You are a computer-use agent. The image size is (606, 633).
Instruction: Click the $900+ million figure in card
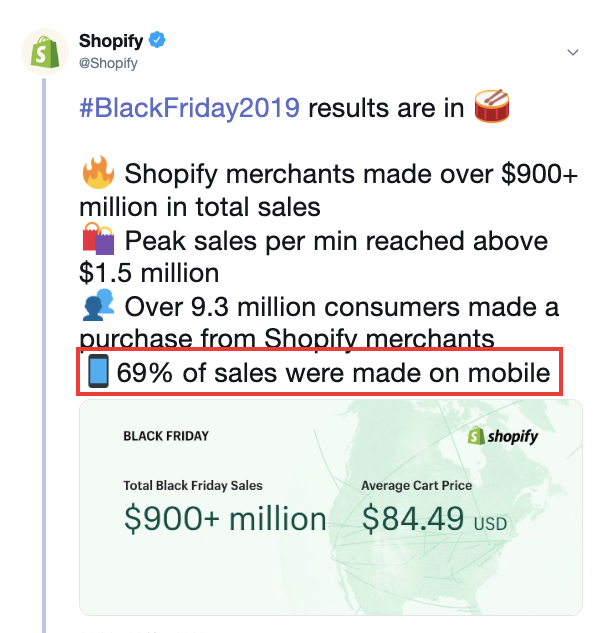[225, 519]
